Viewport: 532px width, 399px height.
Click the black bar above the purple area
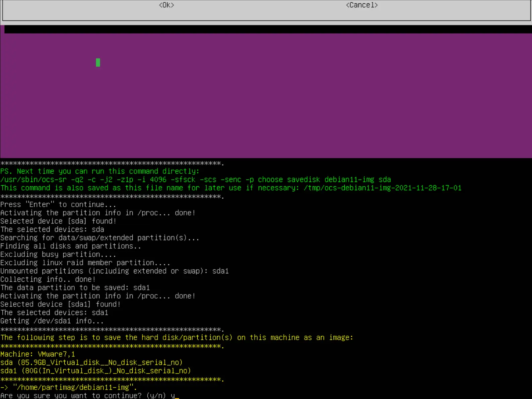click(267, 29)
